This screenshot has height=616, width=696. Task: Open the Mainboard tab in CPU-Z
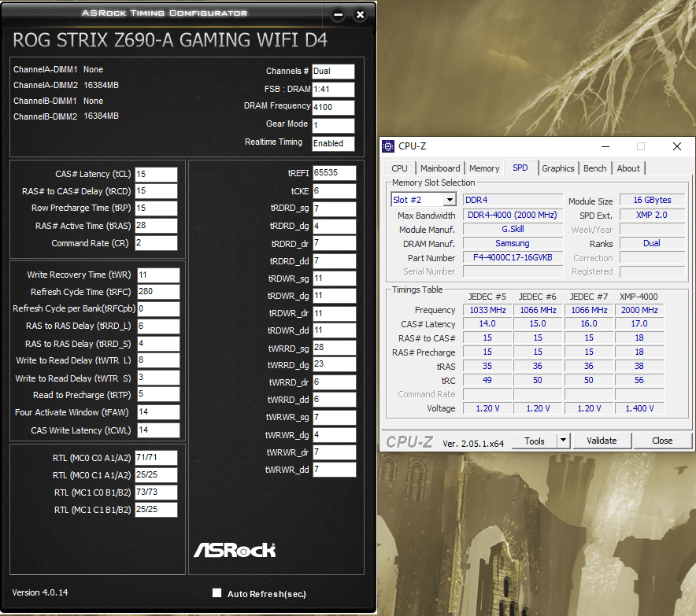[x=440, y=168]
